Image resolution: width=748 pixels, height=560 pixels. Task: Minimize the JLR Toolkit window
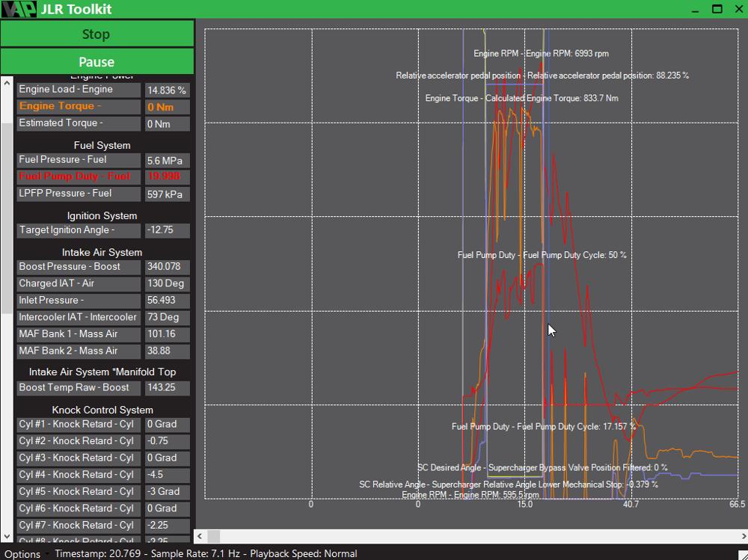(x=696, y=9)
